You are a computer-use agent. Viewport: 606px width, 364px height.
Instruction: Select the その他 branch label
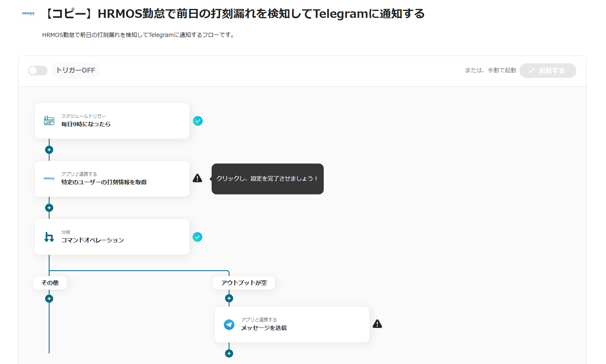pos(50,283)
